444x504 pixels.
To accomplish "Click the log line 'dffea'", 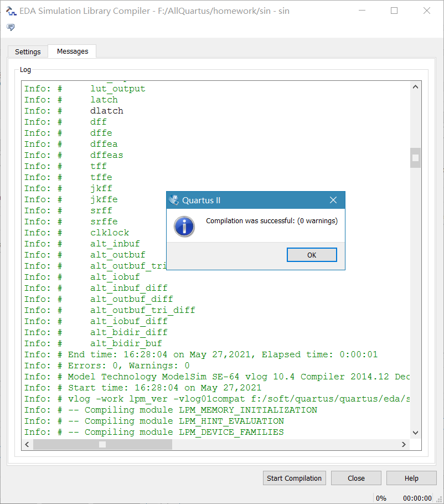I will click(104, 144).
